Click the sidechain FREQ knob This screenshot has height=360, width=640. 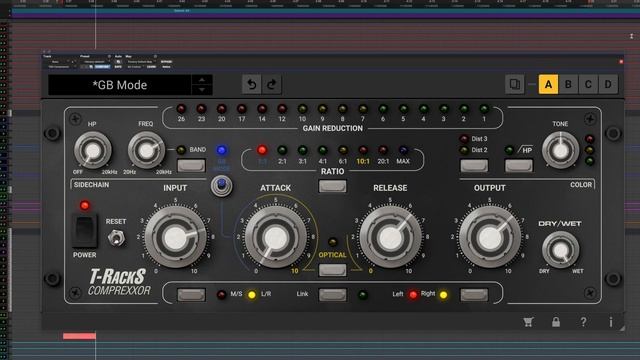click(x=146, y=151)
